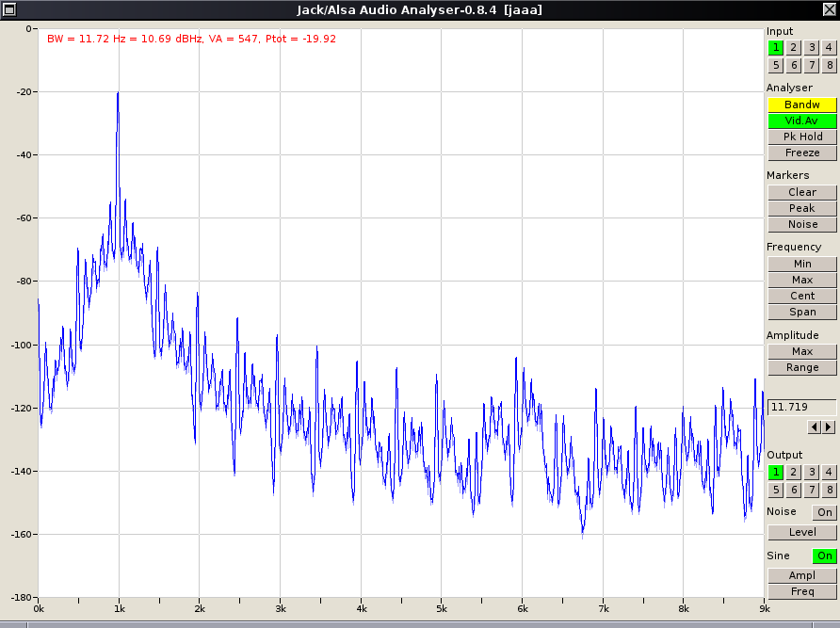The height and width of the screenshot is (628, 840).
Task: Select Output channel 7
Action: pyautogui.click(x=812, y=490)
